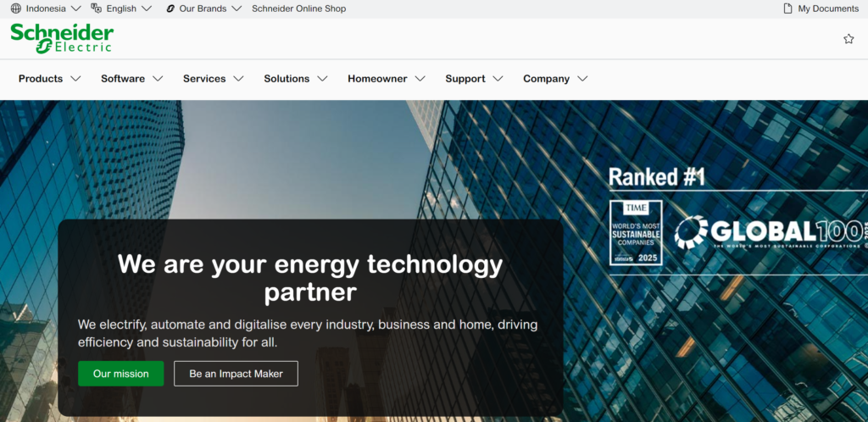
Task: Click the chain-link icon beside Our Brands
Action: coord(170,8)
